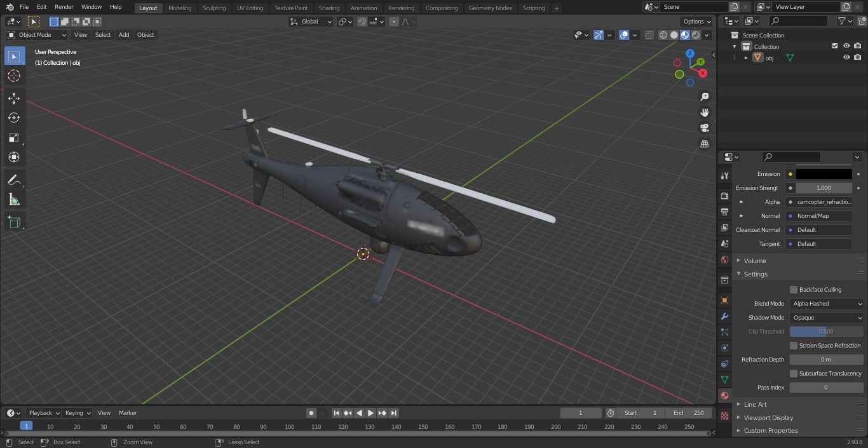This screenshot has height=448, width=868.
Task: Open the Global transform orientation dropdown
Action: coord(311,22)
